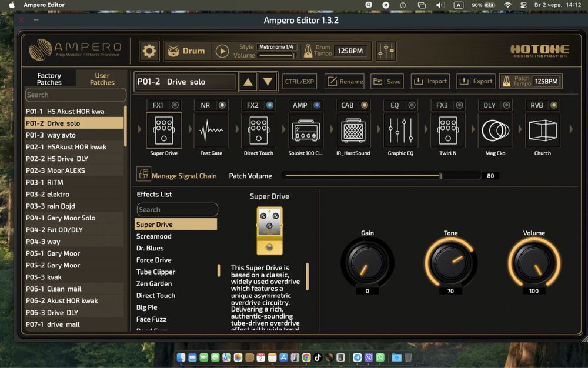
Task: Toggle the CAB module power button
Action: (365, 105)
